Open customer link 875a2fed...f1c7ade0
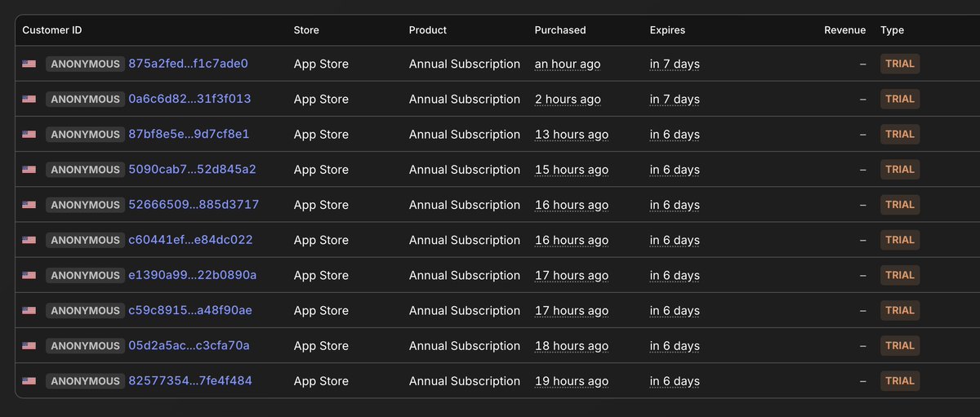This screenshot has height=417, width=980. tap(188, 64)
